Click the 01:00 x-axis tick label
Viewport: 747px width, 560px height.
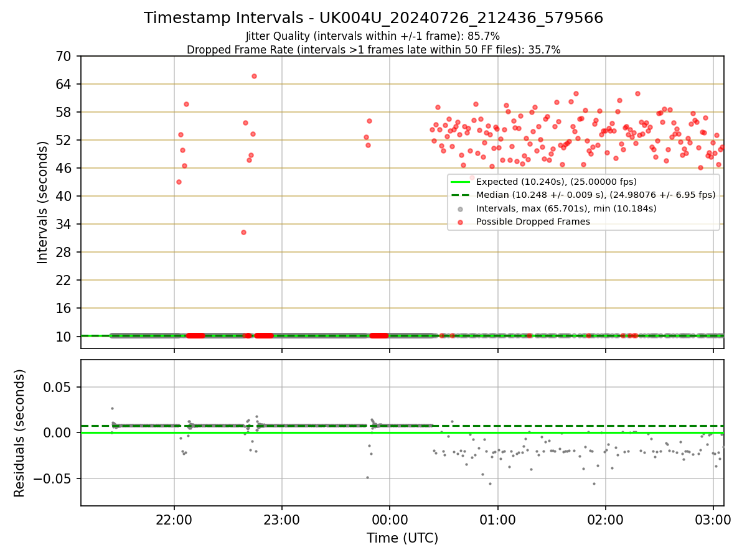(497, 519)
